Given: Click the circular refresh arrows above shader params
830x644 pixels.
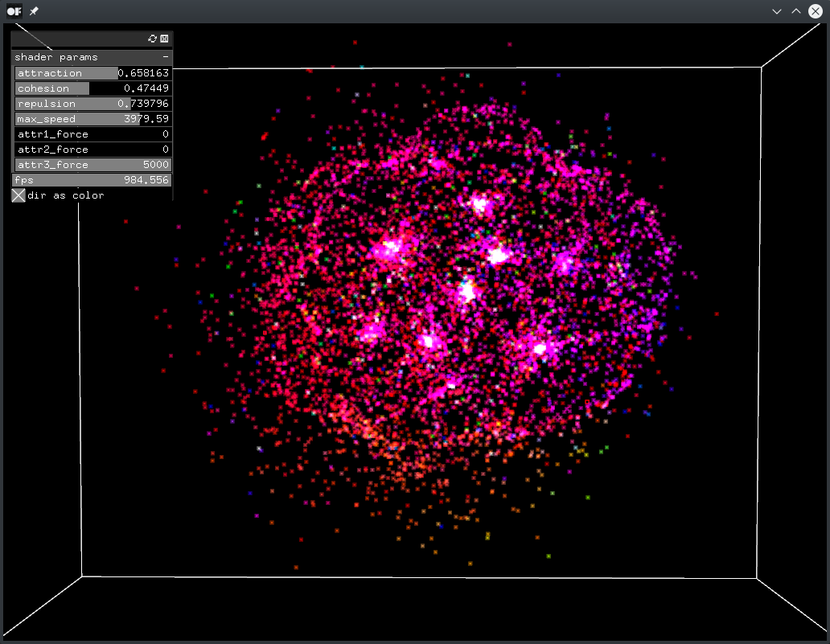Looking at the screenshot, I should tap(152, 38).
